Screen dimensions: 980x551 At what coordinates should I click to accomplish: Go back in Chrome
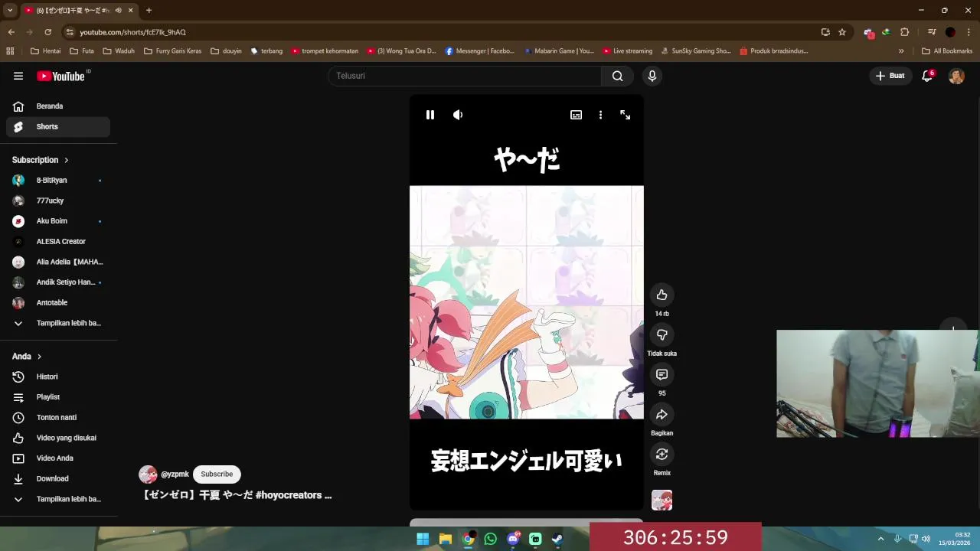click(x=11, y=32)
